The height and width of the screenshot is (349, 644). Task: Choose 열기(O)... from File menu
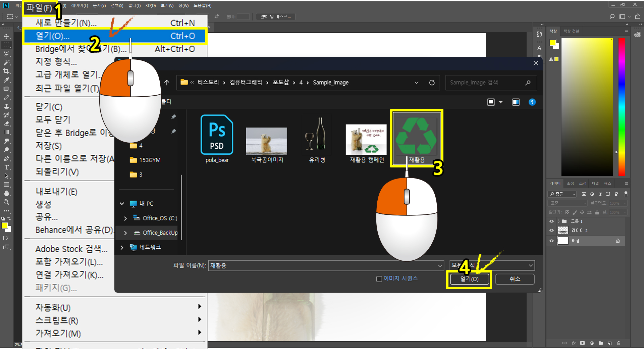pyautogui.click(x=114, y=36)
